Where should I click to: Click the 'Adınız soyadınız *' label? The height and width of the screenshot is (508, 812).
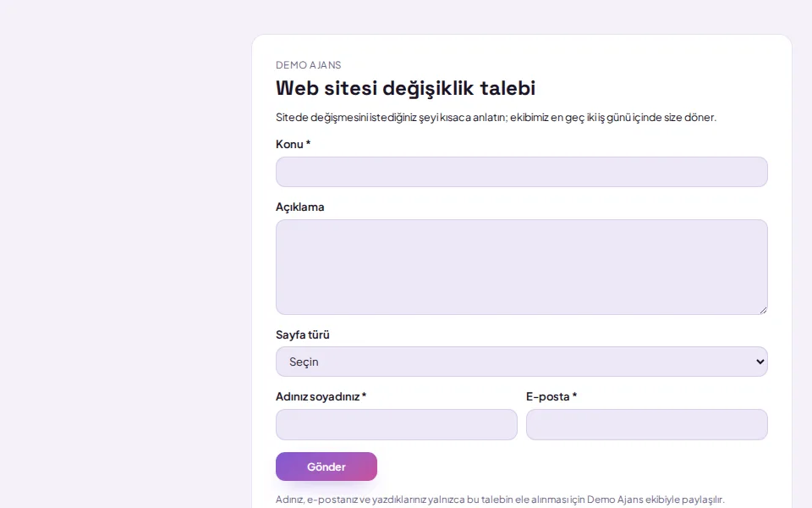click(321, 396)
